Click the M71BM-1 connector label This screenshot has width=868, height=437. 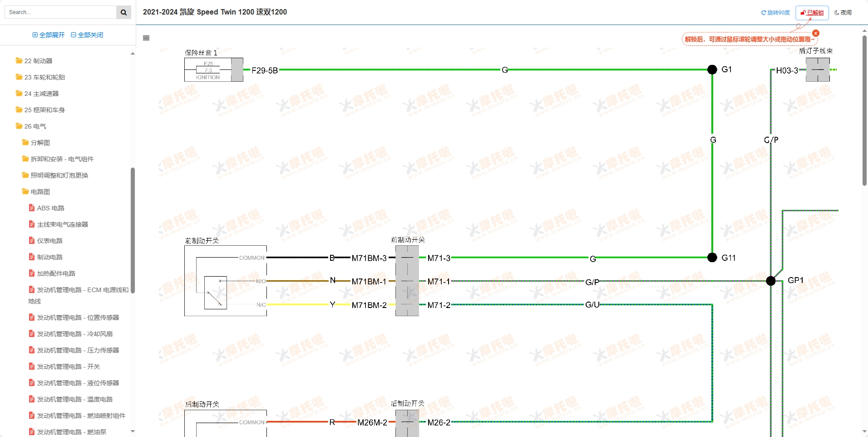pos(369,282)
